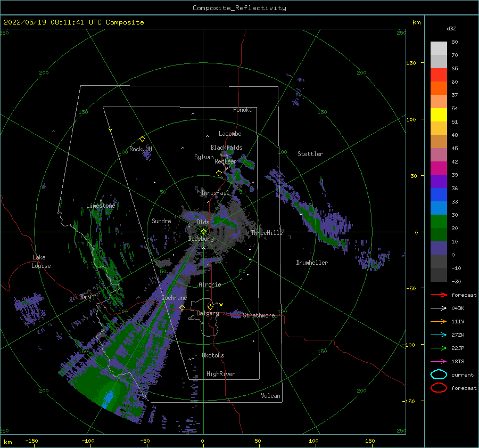479x448 pixels.
Task: Click the red 'forecast' ellipse legend icon
Action: (439, 388)
